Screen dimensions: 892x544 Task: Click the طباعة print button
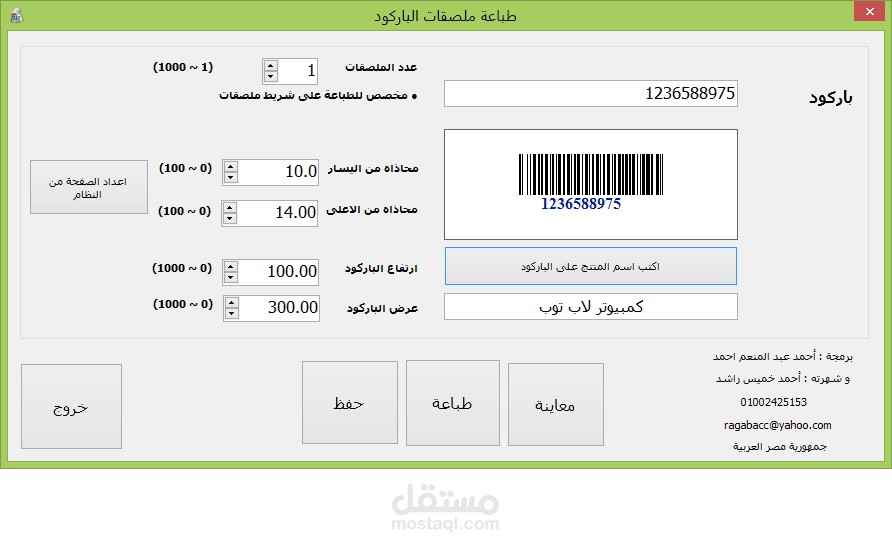(452, 403)
